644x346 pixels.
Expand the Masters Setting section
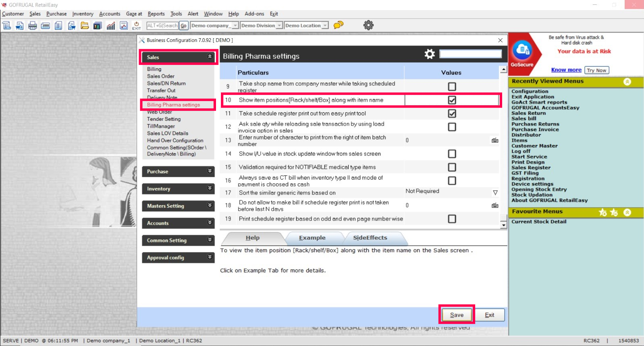pos(178,206)
